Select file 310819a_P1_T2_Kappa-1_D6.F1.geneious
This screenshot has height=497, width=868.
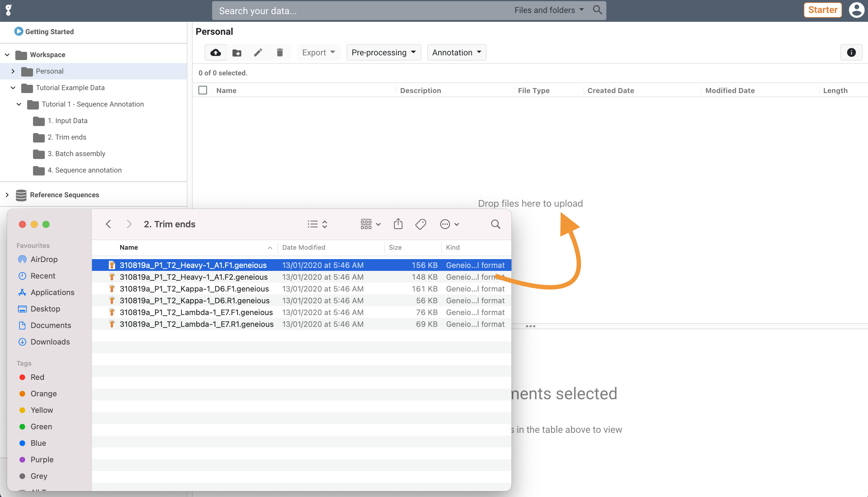point(301,289)
